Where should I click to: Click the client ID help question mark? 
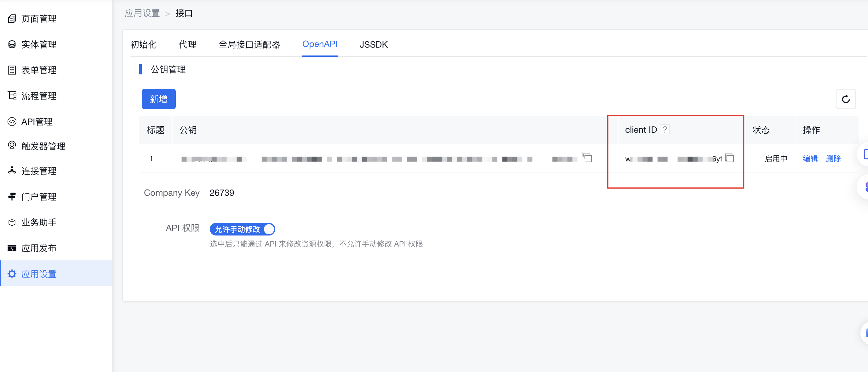point(665,130)
